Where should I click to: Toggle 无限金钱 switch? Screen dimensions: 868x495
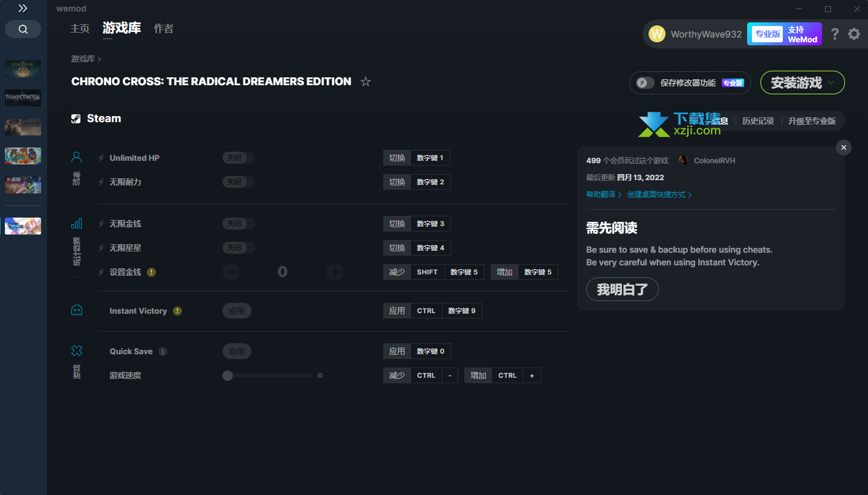point(239,224)
